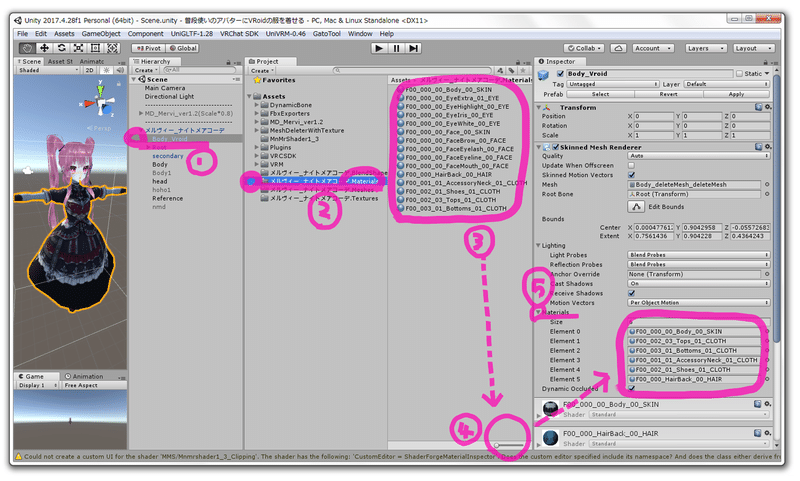The width and height of the screenshot is (800, 481).
Task: Expand the VRCSDK folder
Action: [257, 156]
